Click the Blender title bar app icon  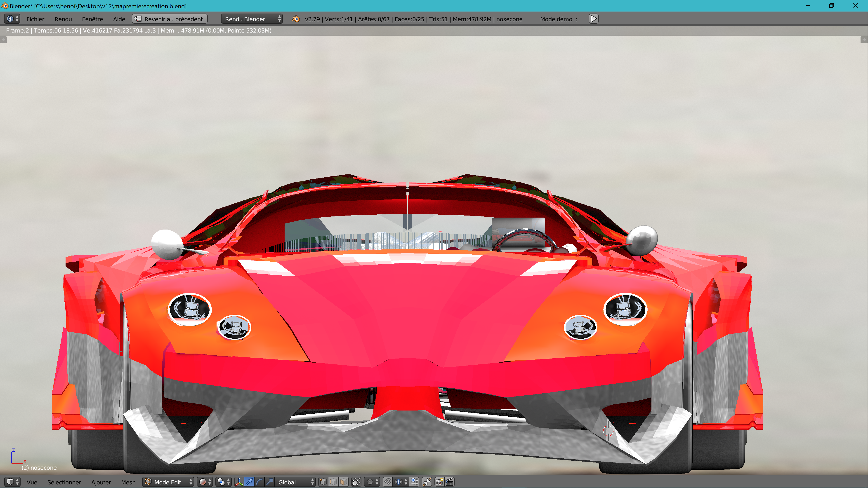tap(4, 6)
